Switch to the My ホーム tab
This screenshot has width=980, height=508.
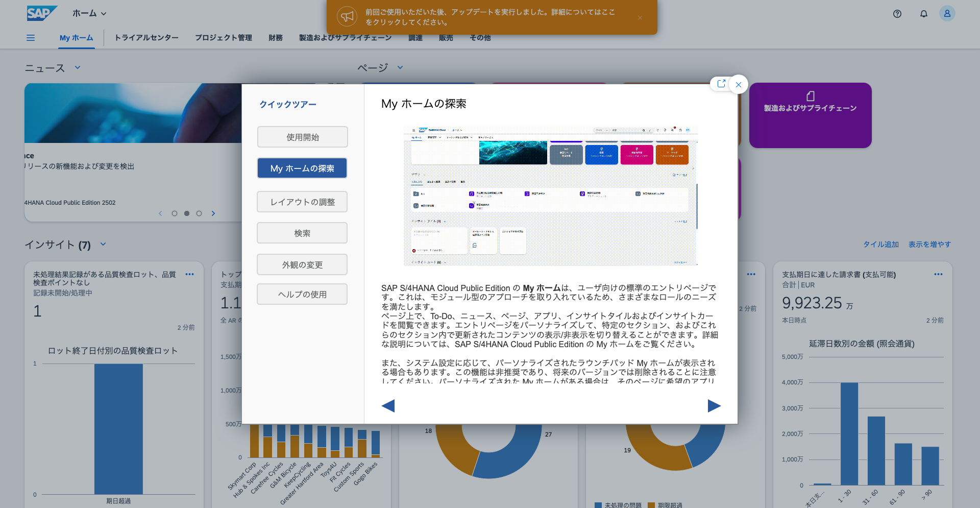click(77, 38)
